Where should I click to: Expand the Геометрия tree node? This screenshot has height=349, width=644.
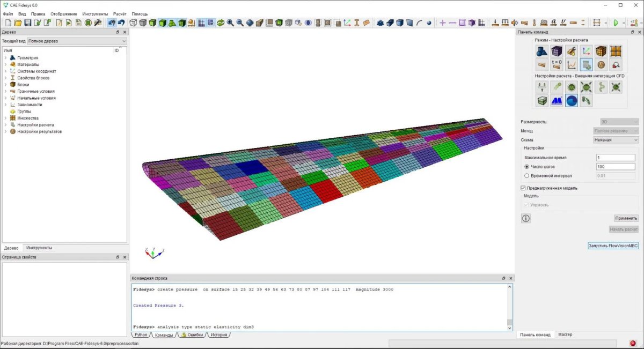click(x=6, y=58)
